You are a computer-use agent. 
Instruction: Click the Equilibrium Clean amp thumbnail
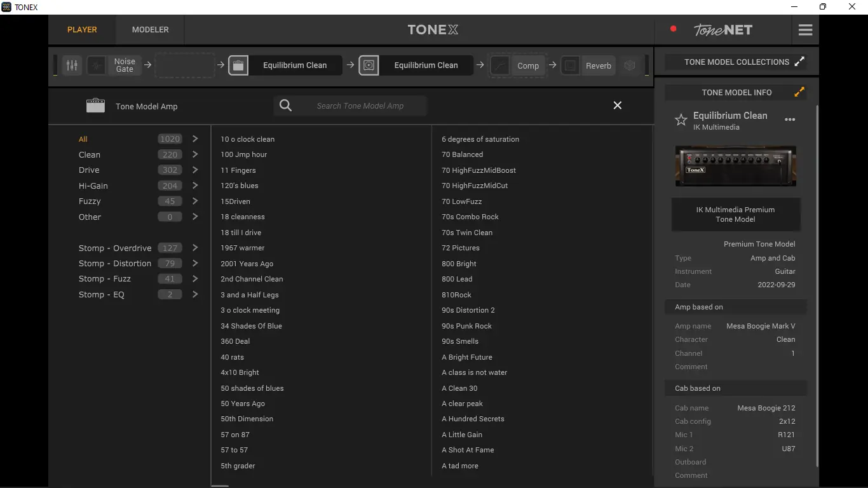tap(735, 166)
